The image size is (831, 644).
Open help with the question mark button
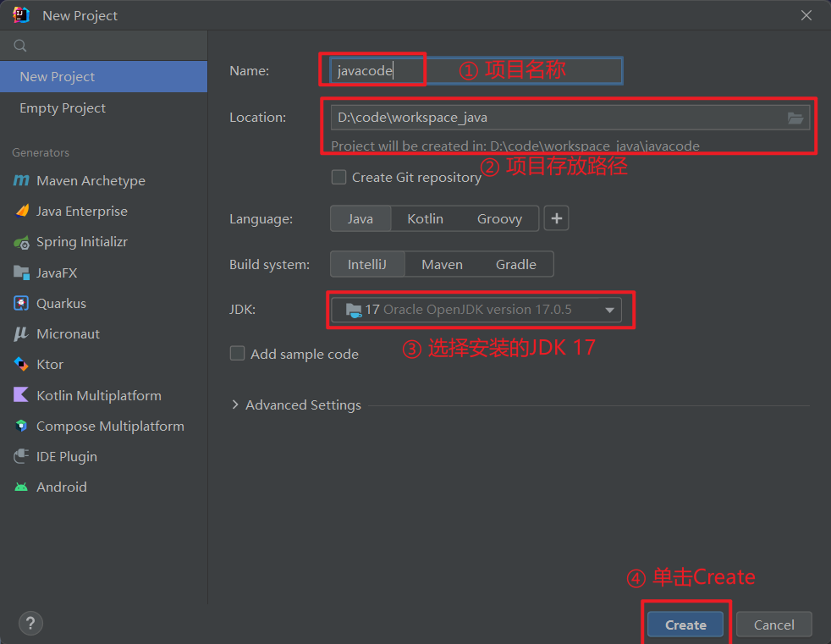pos(30,624)
